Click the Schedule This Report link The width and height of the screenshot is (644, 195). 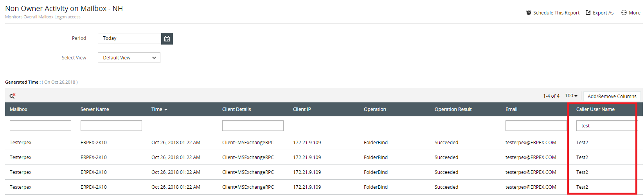[x=556, y=13]
